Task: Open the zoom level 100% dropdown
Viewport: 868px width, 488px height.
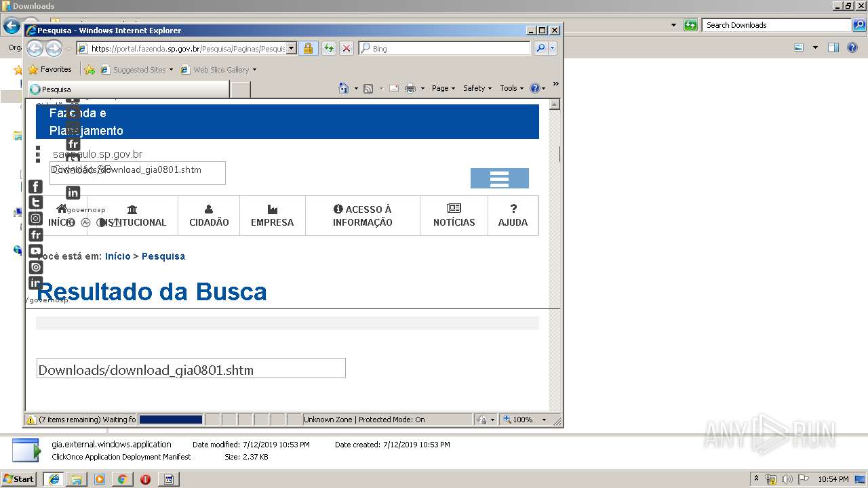Action: 544,420
